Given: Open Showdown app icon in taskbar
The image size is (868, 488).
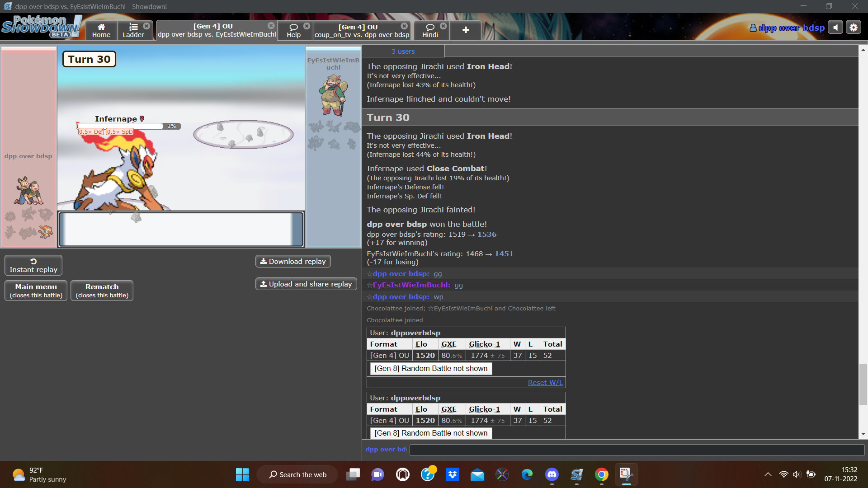Looking at the screenshot, I should point(576,474).
